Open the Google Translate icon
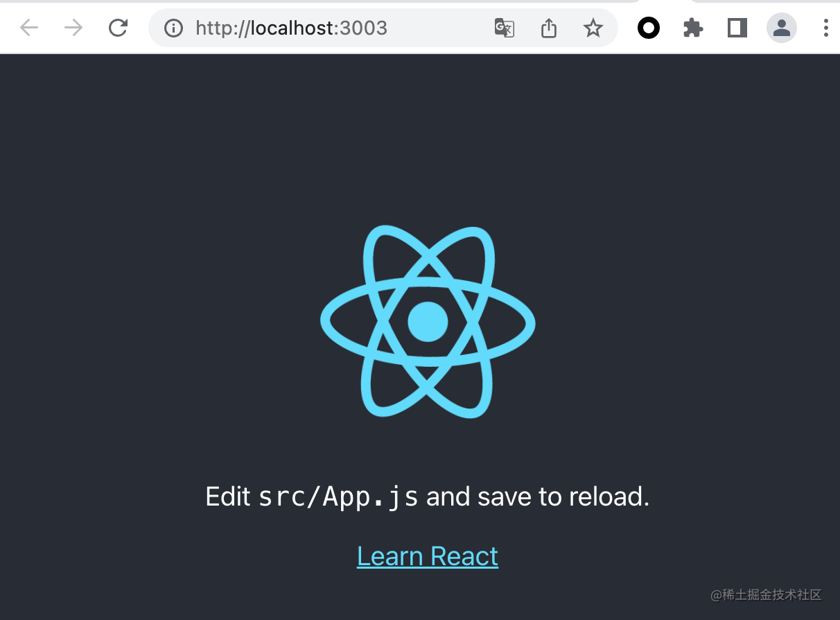The height and width of the screenshot is (620, 840). [504, 28]
